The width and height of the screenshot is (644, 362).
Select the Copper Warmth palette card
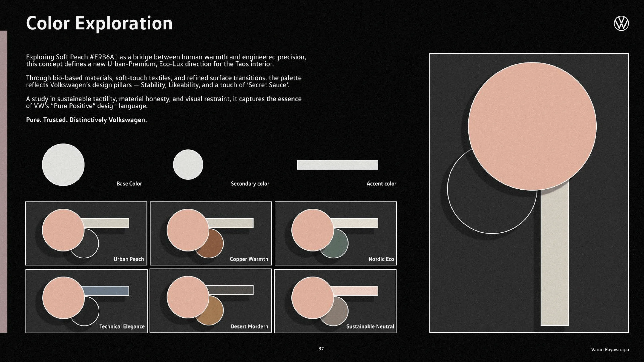(211, 233)
